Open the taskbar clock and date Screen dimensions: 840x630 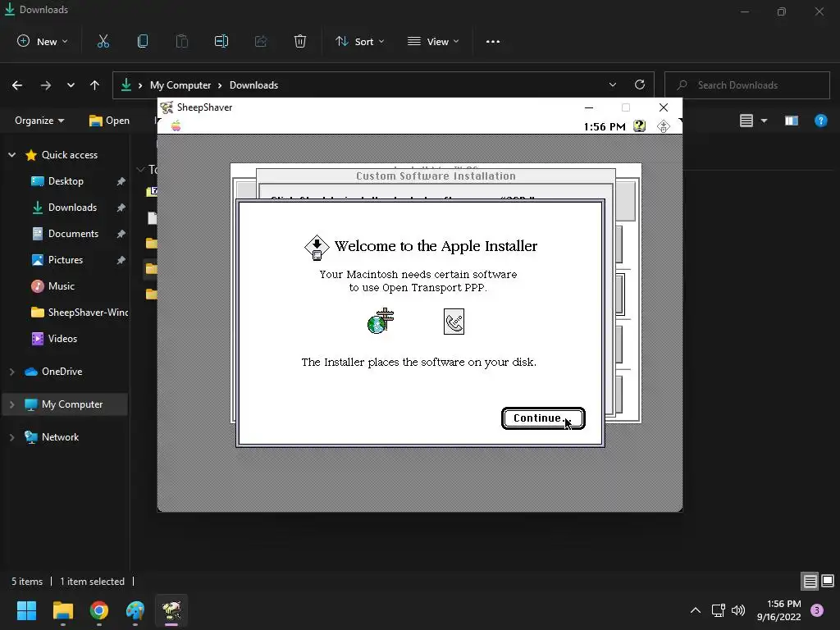(x=779, y=610)
